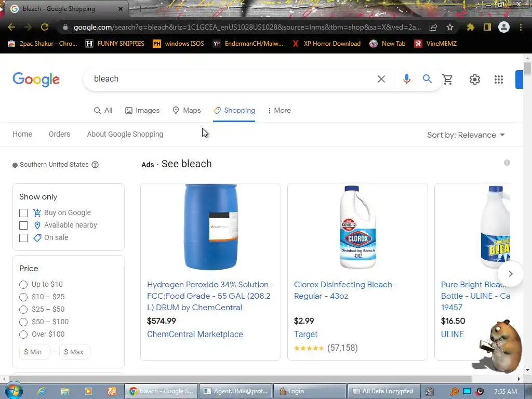The width and height of the screenshot is (532, 399).
Task: Bookmark this page with the star icon
Action: [x=450, y=27]
